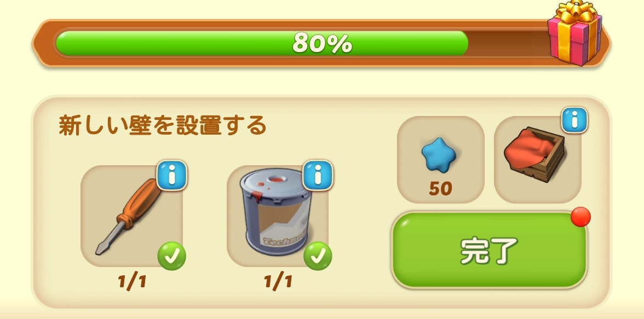Open info for the paint can item
This screenshot has height=319, width=644.
(x=317, y=175)
